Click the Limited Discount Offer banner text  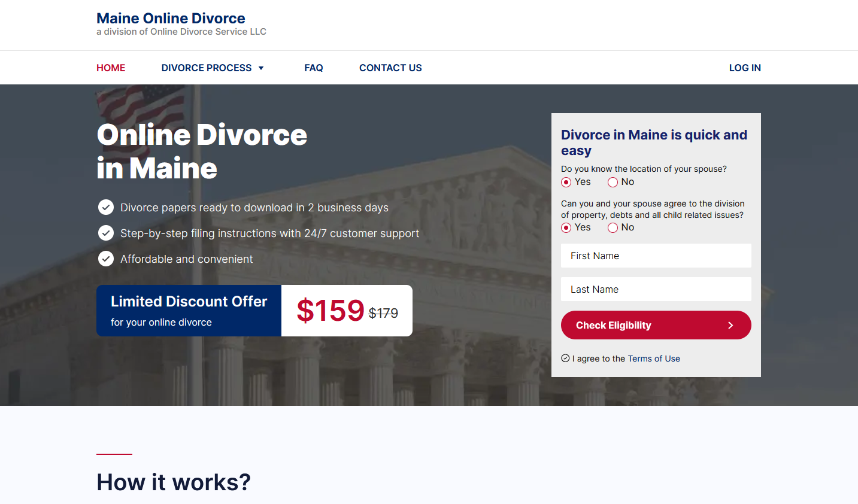tap(189, 301)
